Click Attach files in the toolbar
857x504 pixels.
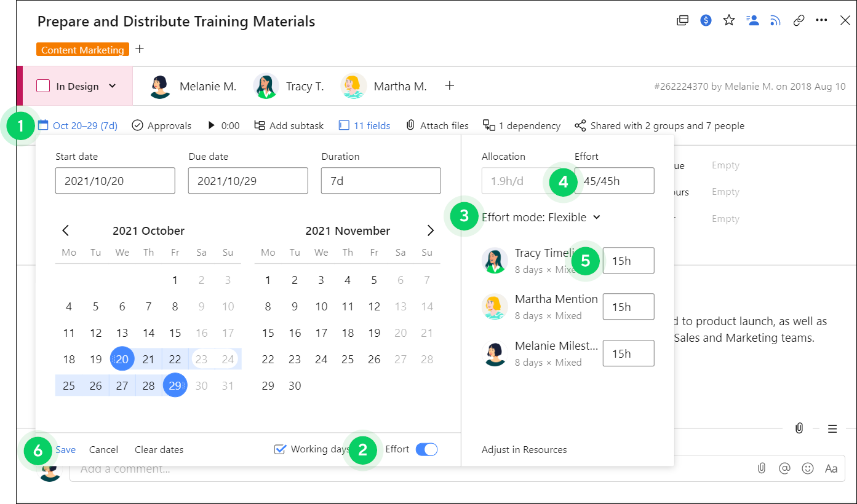click(437, 125)
